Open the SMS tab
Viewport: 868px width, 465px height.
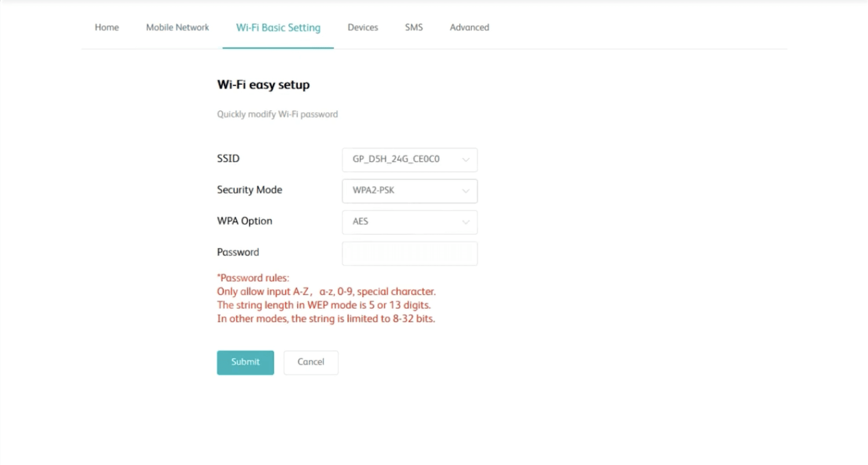tap(414, 27)
